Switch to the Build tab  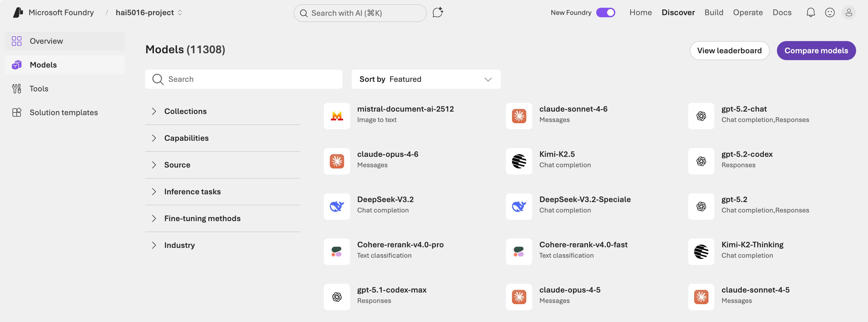pos(714,12)
